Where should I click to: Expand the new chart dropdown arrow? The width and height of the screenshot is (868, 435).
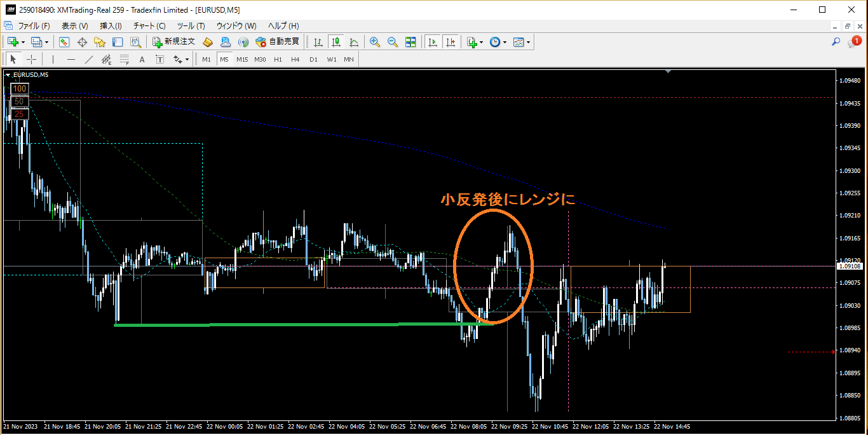pos(23,42)
